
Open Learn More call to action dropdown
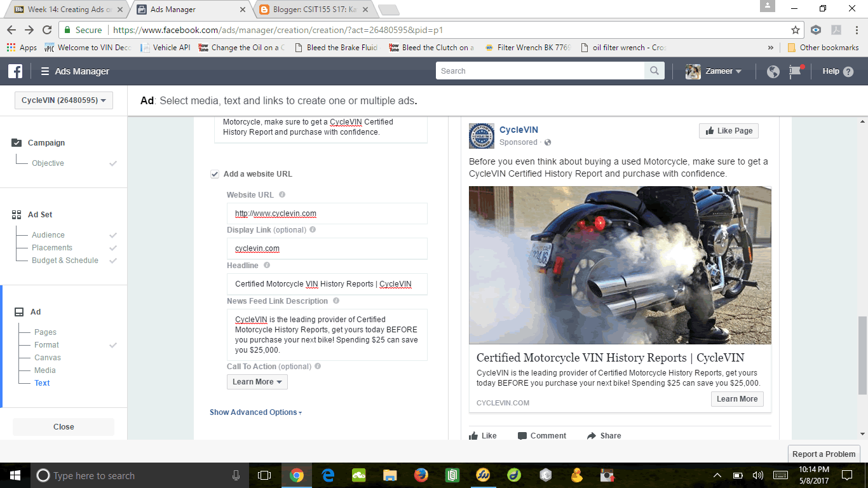(x=257, y=382)
